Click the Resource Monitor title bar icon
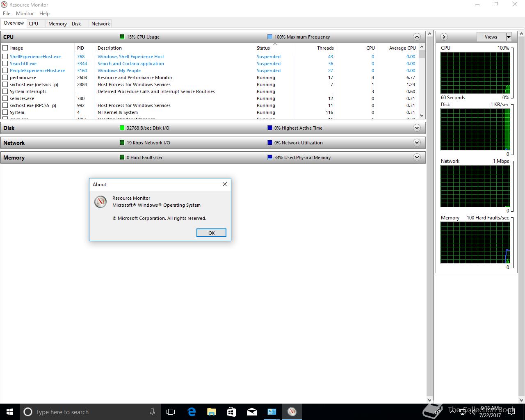This screenshot has height=420, width=525. click(5, 5)
